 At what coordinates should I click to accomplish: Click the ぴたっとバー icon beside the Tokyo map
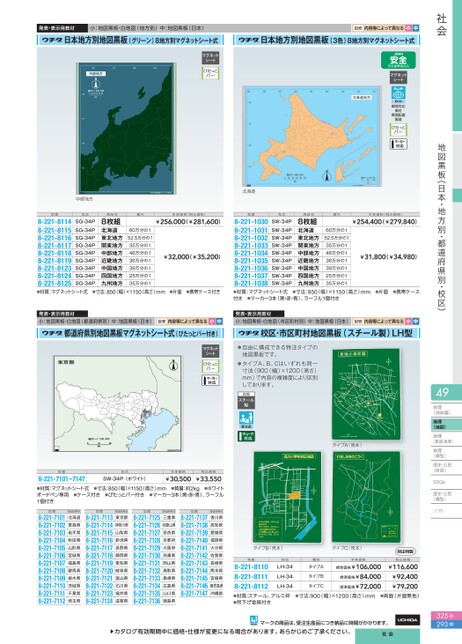click(210, 366)
